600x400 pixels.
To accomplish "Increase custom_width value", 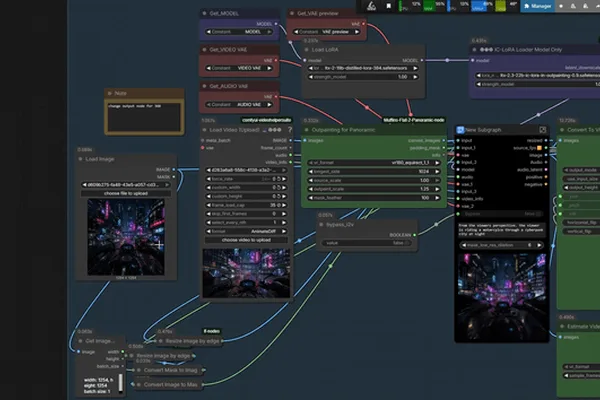I will (284, 188).
